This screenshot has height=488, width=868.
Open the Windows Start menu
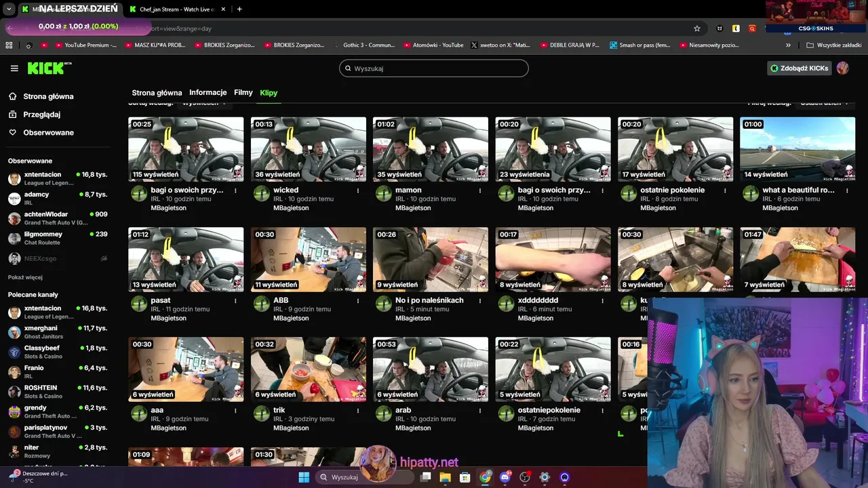(303, 477)
